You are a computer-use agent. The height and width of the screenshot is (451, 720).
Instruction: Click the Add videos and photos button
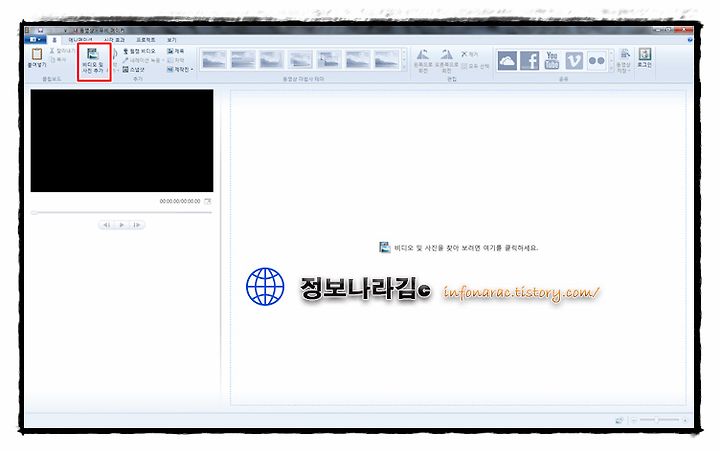93,62
